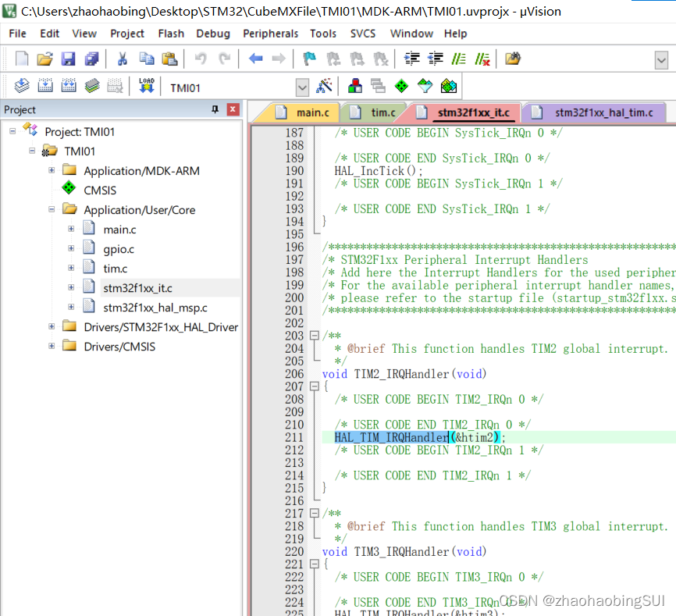The height and width of the screenshot is (616, 676).
Task: Open the Flash menu
Action: [x=171, y=34]
